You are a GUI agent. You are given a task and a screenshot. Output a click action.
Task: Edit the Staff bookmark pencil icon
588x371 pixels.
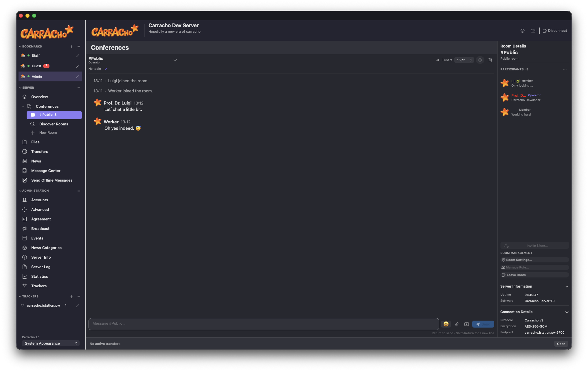[x=78, y=56]
